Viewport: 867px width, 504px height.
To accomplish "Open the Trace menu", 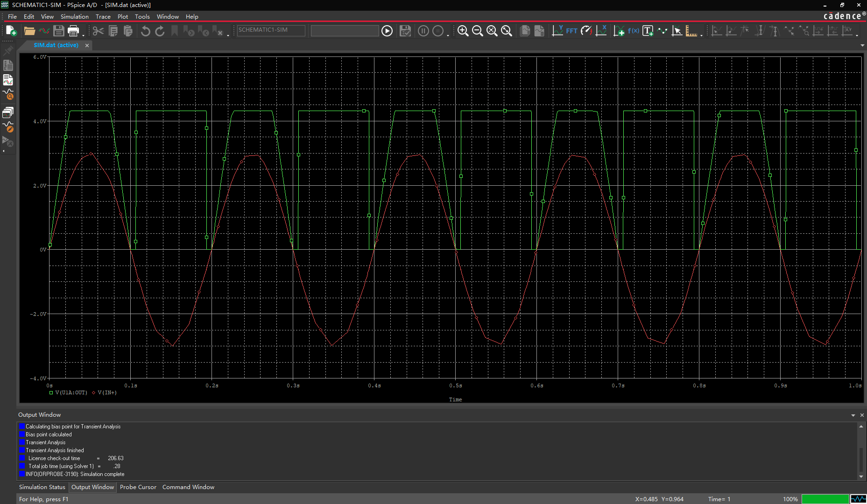I will [x=103, y=16].
